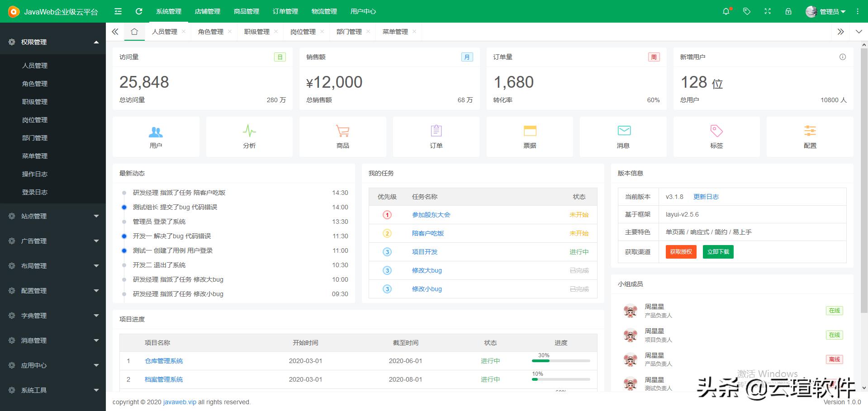Image resolution: width=868 pixels, height=411 pixels.
Task: Switch to the 角色管理 tab
Action: (x=211, y=32)
